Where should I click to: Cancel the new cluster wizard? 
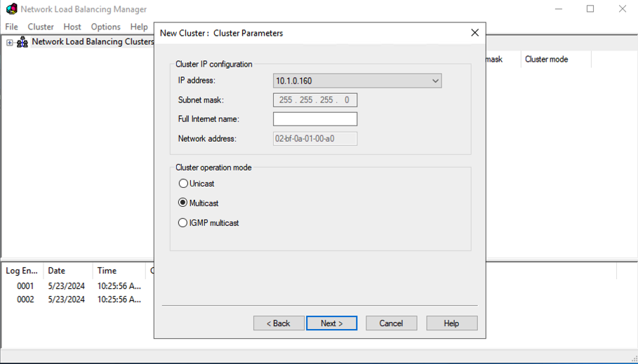click(x=391, y=323)
